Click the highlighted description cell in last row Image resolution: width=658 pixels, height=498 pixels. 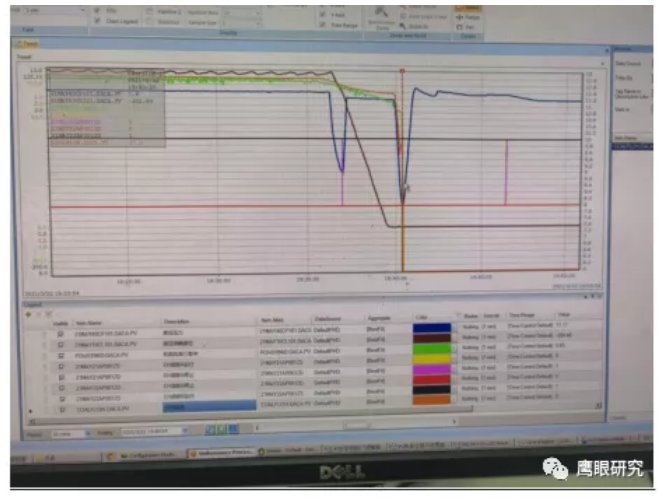(x=207, y=408)
